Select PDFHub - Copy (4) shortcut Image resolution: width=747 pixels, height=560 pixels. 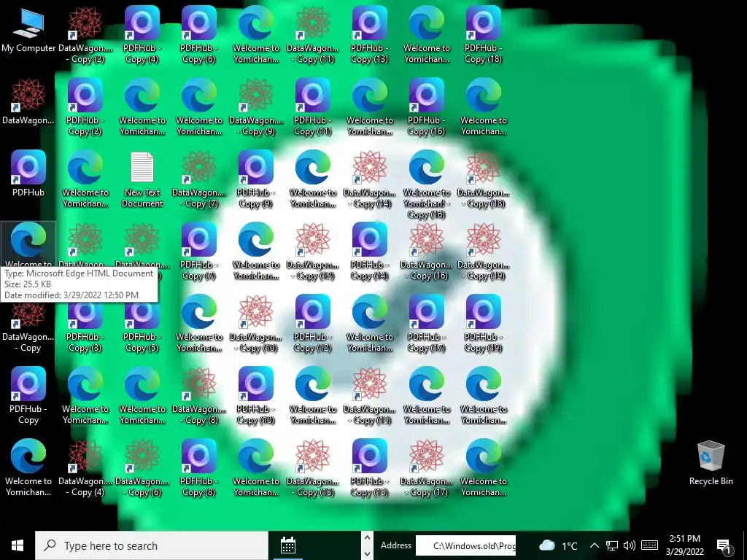tap(142, 36)
